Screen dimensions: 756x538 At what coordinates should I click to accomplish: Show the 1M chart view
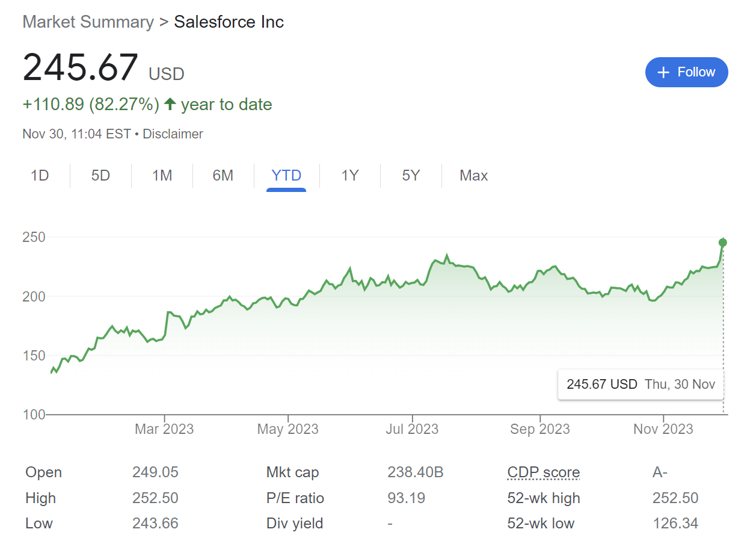(x=162, y=176)
